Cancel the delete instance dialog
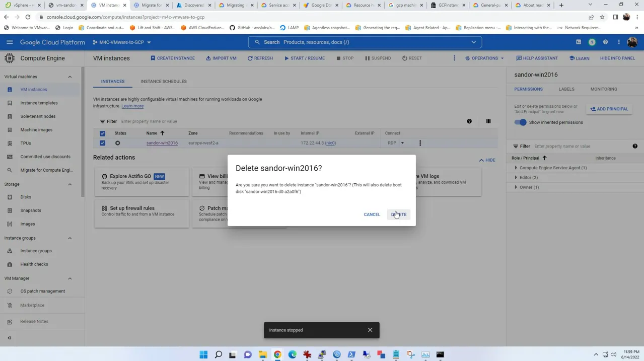The width and height of the screenshot is (644, 361). [x=372, y=214]
